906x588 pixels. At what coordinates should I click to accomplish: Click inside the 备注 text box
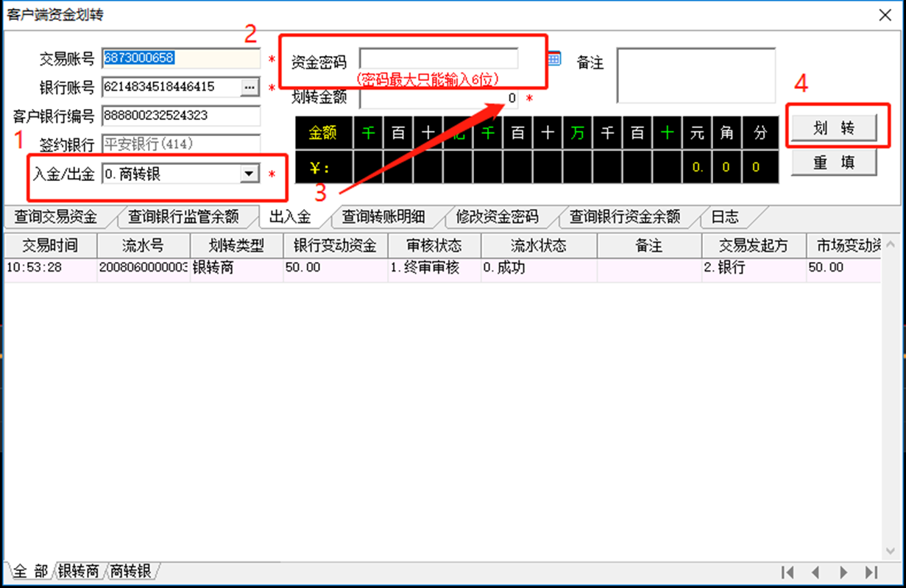click(696, 76)
